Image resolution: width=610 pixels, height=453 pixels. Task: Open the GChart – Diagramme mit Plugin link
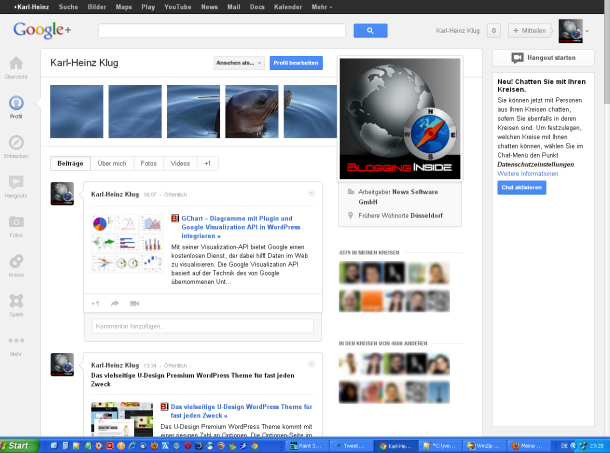coord(240,227)
